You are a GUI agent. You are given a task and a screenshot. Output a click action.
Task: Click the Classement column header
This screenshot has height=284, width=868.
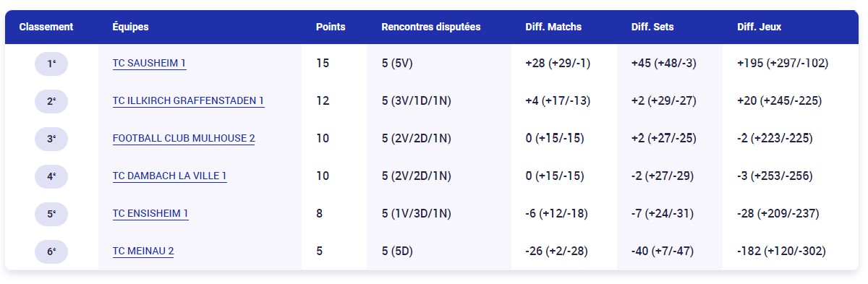(x=46, y=27)
